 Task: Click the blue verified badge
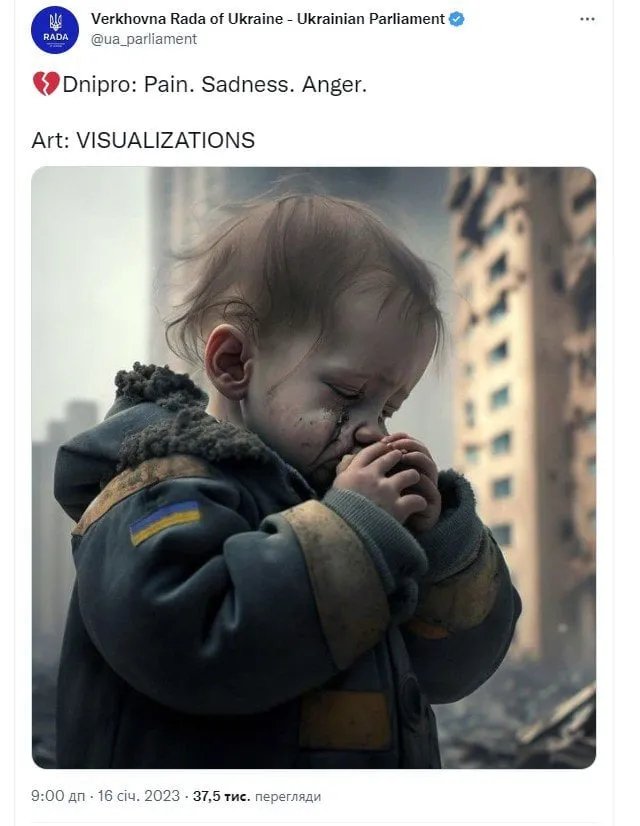(457, 19)
